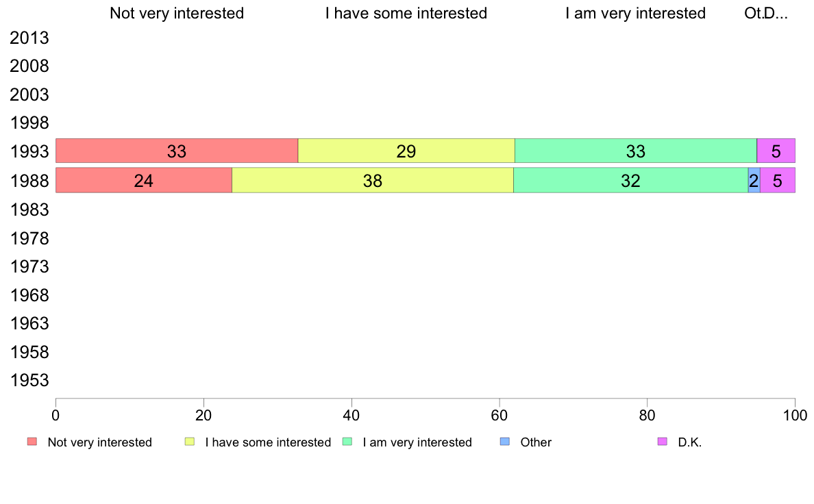Select the 1988 purple segment labeled 5
Viewport: 814px width, 504px height.
tap(778, 180)
